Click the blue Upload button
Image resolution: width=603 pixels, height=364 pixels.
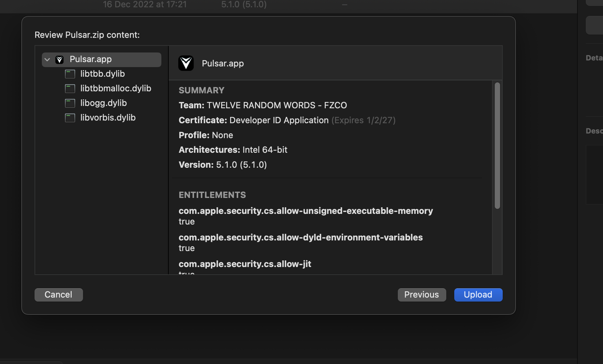(x=478, y=295)
